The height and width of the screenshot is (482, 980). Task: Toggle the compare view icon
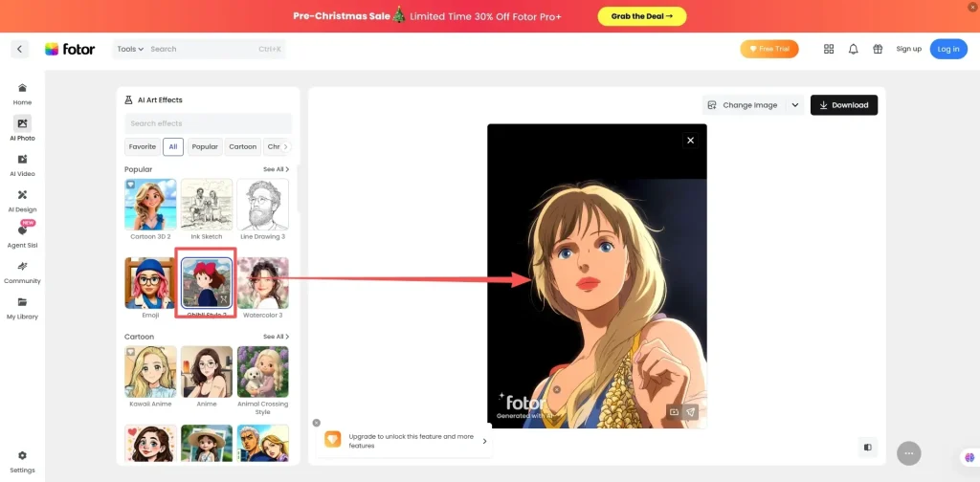point(867,447)
